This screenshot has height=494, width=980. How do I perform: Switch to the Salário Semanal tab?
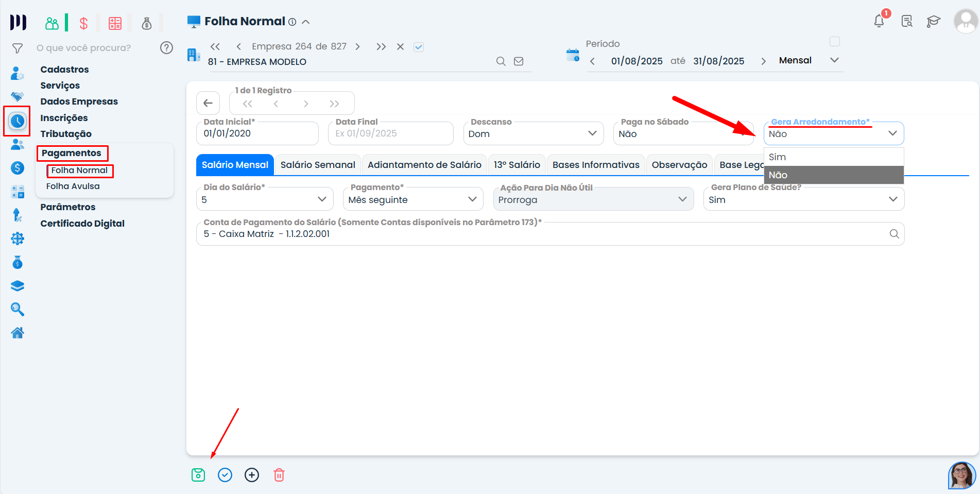point(318,165)
